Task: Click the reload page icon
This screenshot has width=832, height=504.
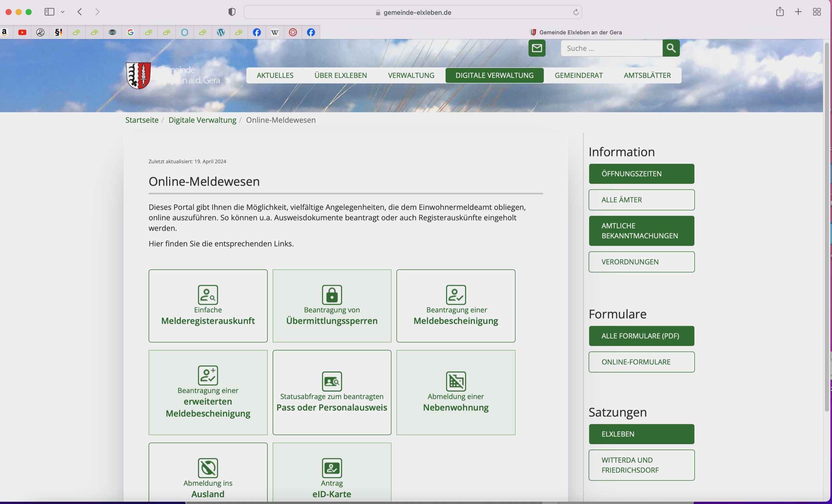Action: 576,12
